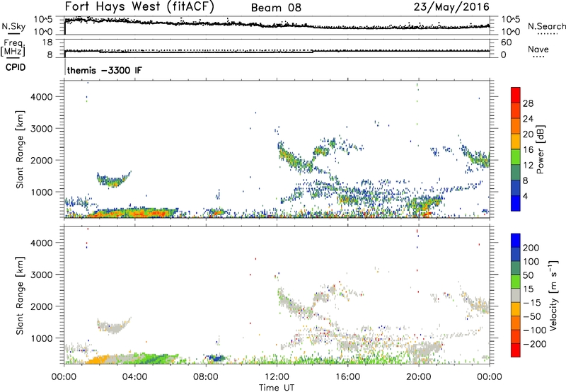Select the 'themis -3300 IF' text
The width and height of the screenshot is (566, 392).
pyautogui.click(x=105, y=70)
